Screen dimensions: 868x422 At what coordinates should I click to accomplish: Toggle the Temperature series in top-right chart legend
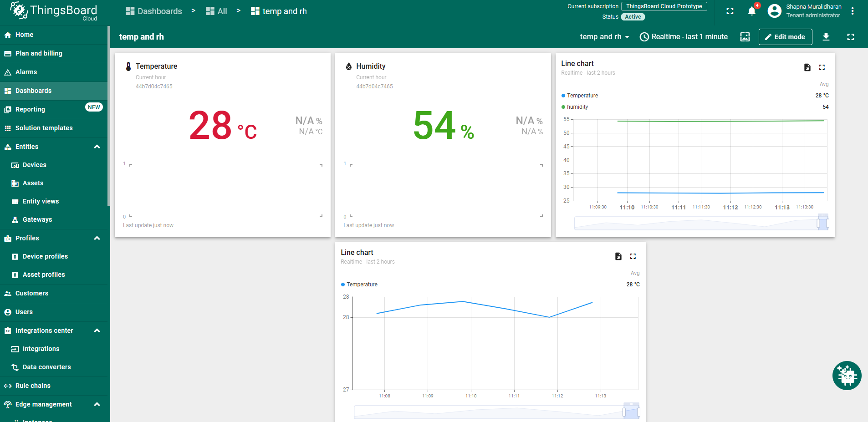coord(582,96)
